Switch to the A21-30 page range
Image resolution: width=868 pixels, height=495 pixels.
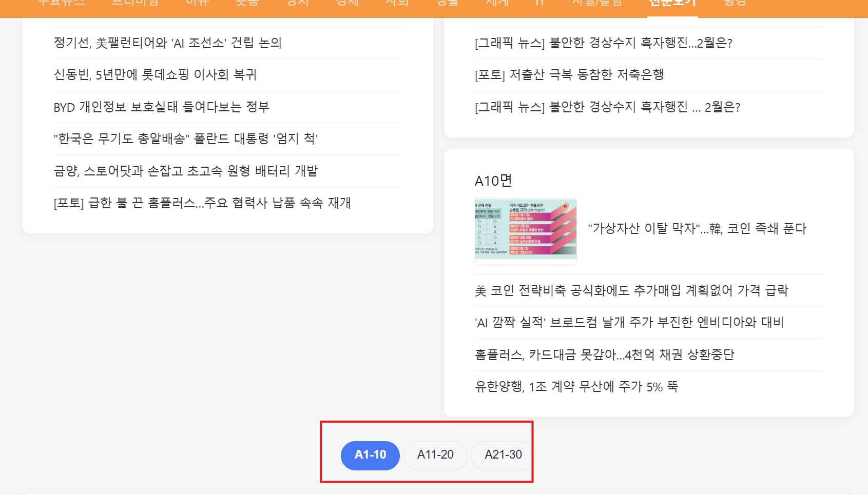coord(503,455)
